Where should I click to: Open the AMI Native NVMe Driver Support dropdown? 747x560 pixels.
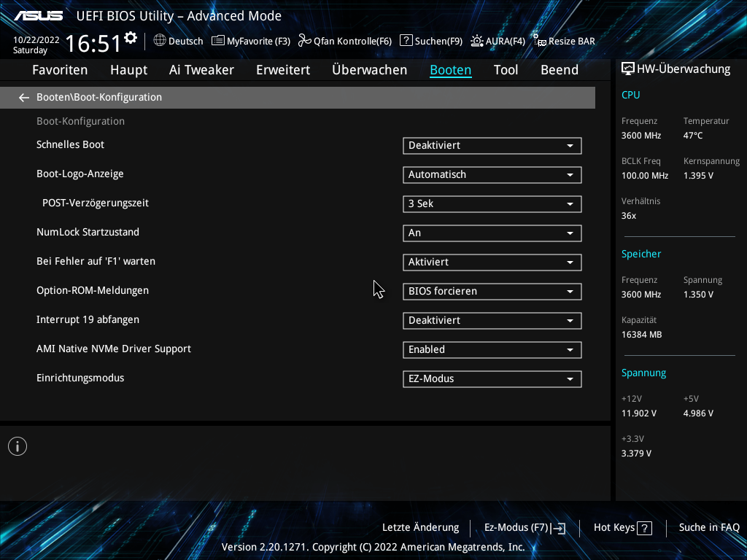[x=492, y=350]
